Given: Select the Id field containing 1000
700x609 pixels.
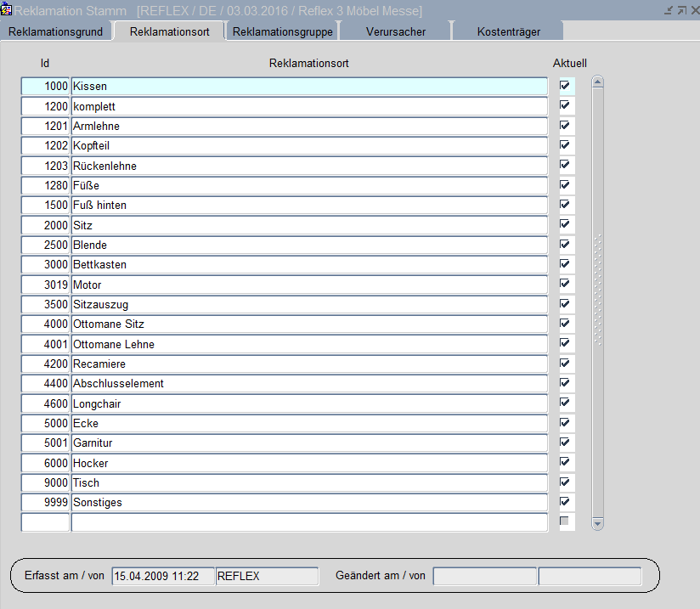Looking at the screenshot, I should click(45, 87).
